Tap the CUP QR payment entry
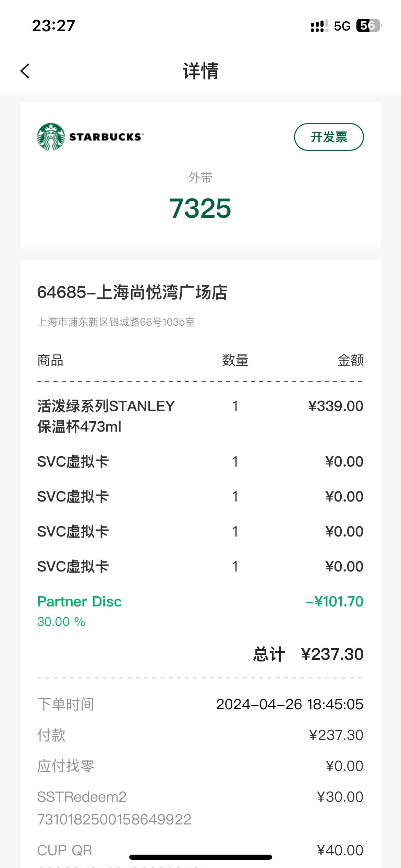Viewport: 401px width, 868px height. pyautogui.click(x=200, y=850)
